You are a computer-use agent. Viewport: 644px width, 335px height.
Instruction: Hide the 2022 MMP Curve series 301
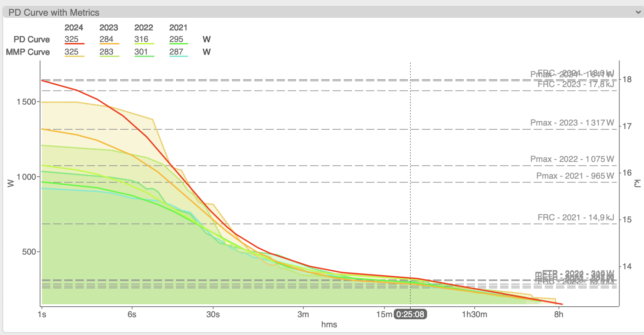coord(141,52)
